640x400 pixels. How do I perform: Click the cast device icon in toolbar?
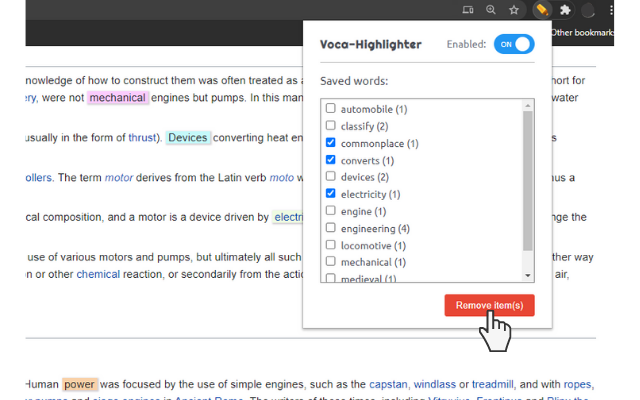click(x=468, y=10)
